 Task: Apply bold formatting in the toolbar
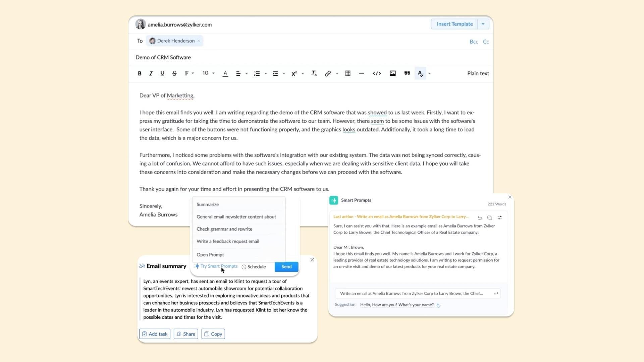pyautogui.click(x=140, y=73)
